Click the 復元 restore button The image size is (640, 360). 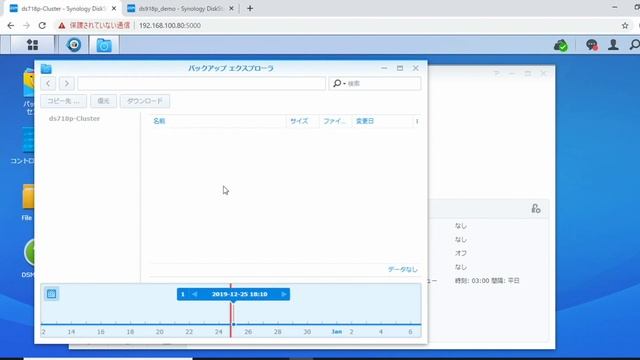(x=103, y=101)
